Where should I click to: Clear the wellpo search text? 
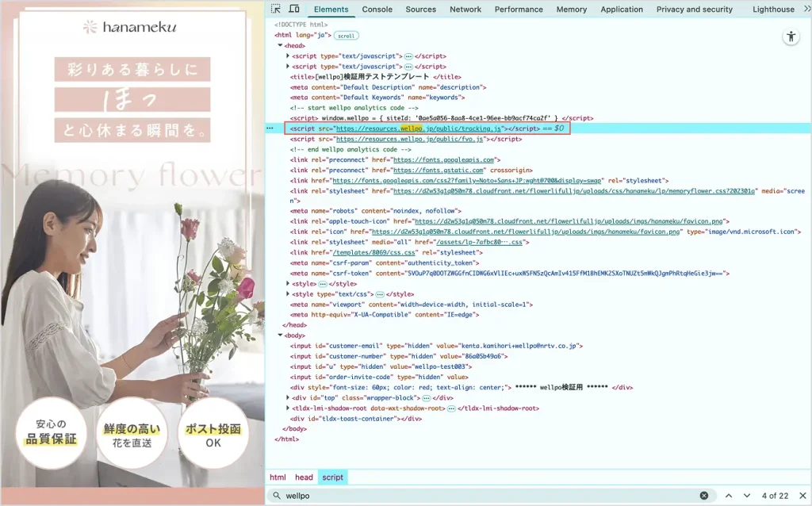(x=703, y=496)
